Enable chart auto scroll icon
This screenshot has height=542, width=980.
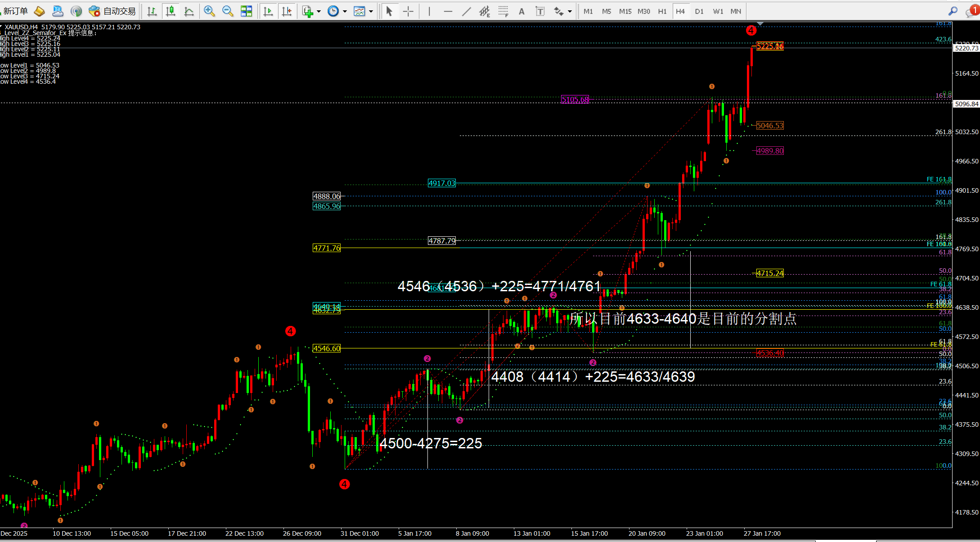pyautogui.click(x=268, y=11)
